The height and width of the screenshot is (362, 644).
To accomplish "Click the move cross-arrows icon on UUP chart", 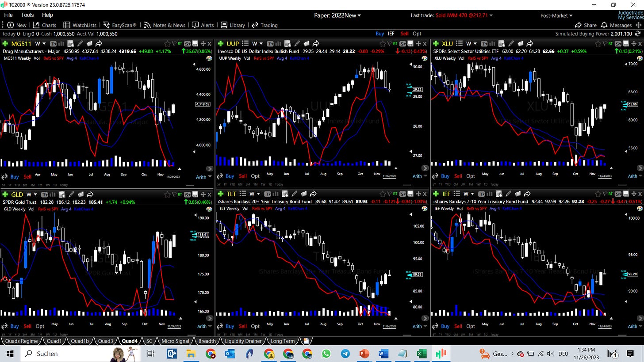I will pos(418,44).
